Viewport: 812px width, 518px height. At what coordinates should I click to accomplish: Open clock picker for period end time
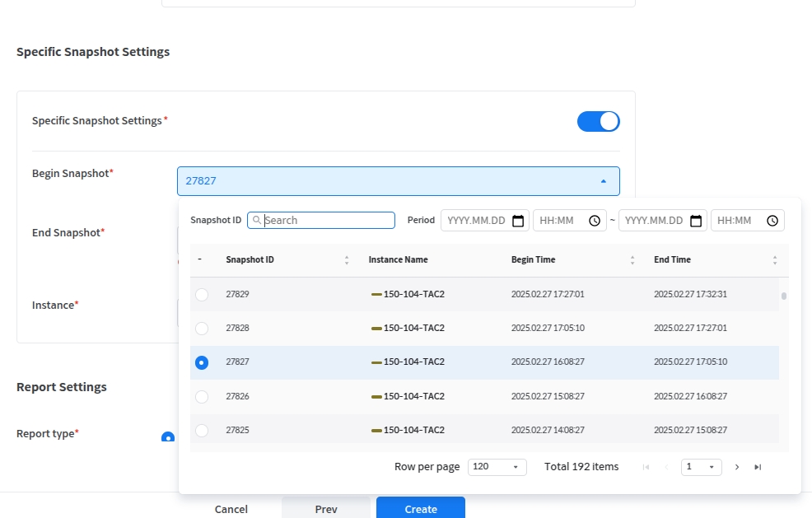(772, 221)
